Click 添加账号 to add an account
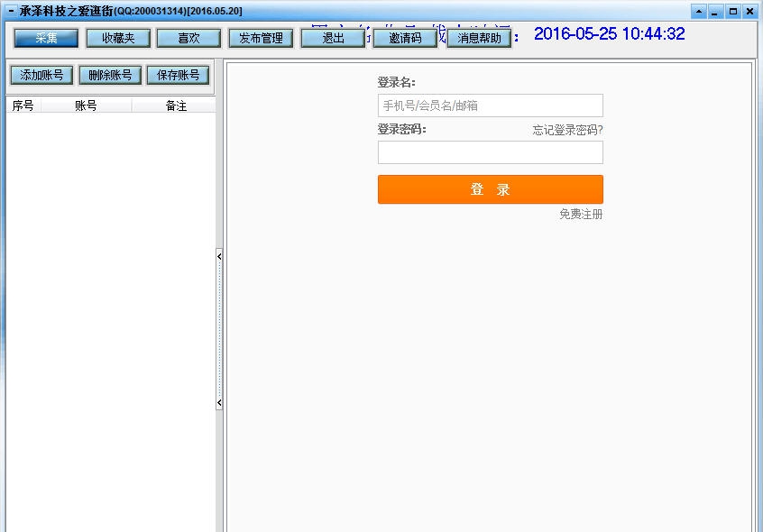Viewport: 763px width, 532px height. click(40, 75)
